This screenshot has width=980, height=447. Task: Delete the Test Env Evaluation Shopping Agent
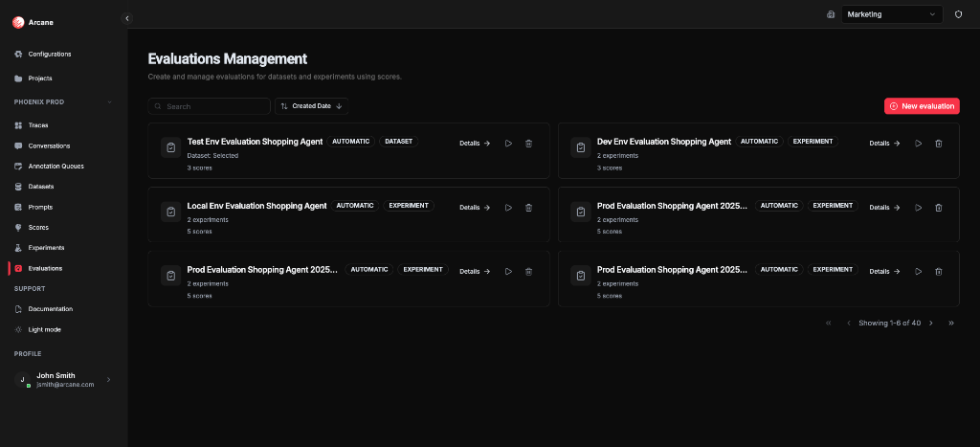(x=528, y=144)
